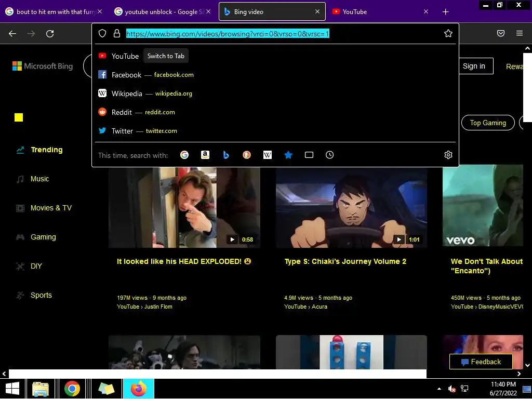Click the Microsoft Bing logo
The width and height of the screenshot is (532, 399).
43,66
